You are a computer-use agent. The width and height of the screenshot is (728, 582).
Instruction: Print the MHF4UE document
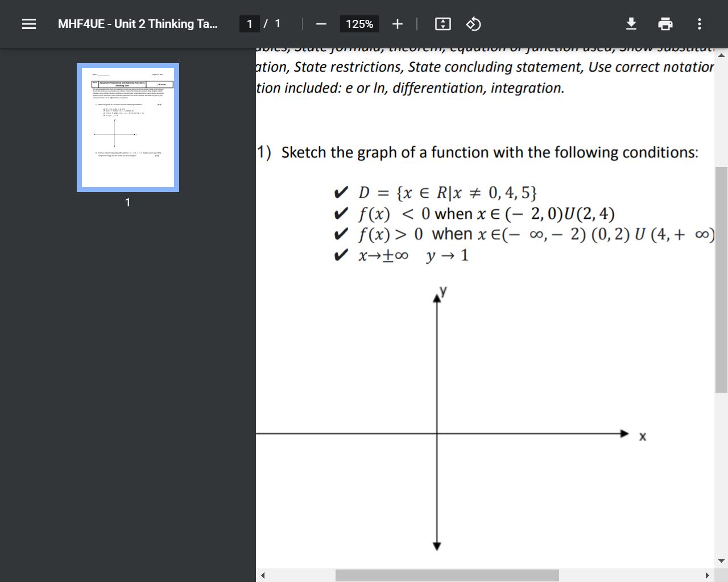665,24
